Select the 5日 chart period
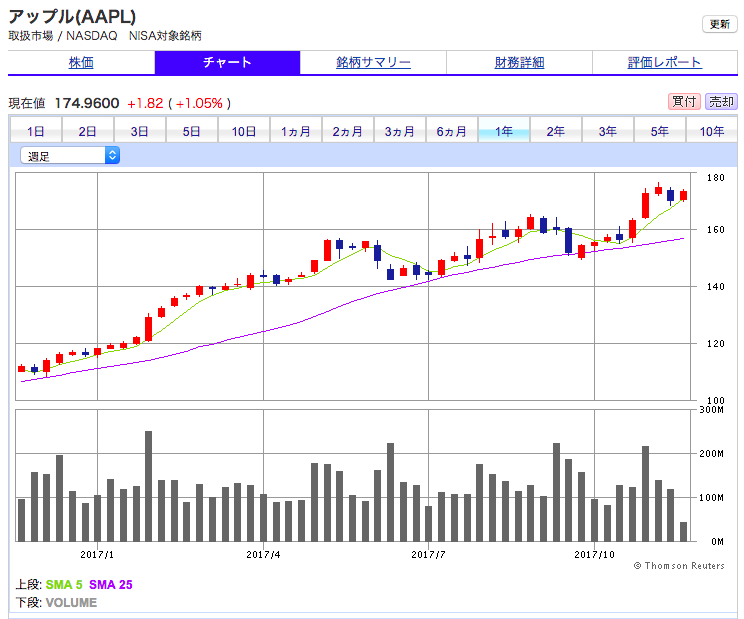The image size is (744, 619). [x=192, y=131]
